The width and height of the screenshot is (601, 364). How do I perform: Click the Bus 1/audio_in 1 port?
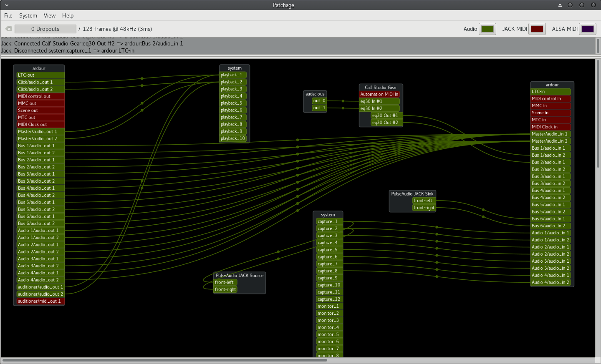click(x=550, y=148)
